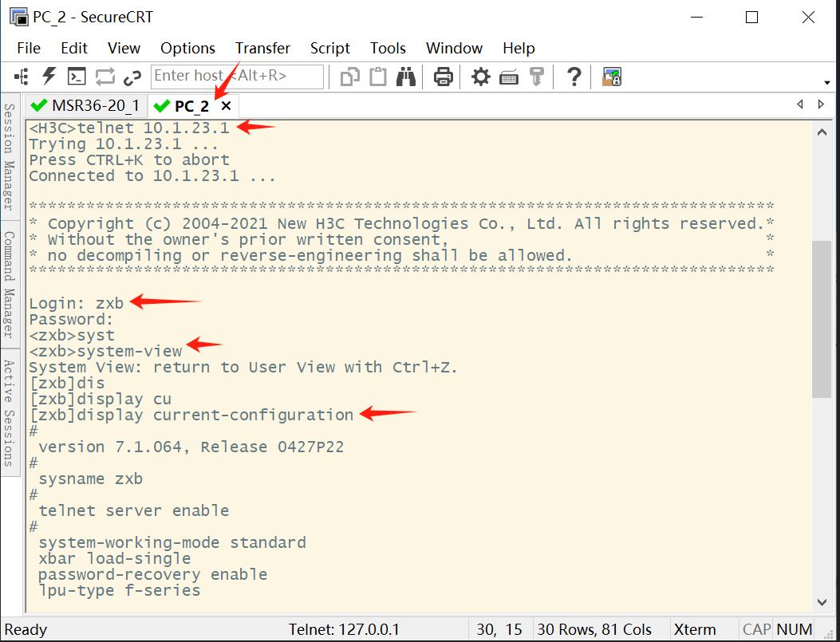Click the Session Manager toolbar icon
The height and width of the screenshot is (642, 840).
[22, 77]
